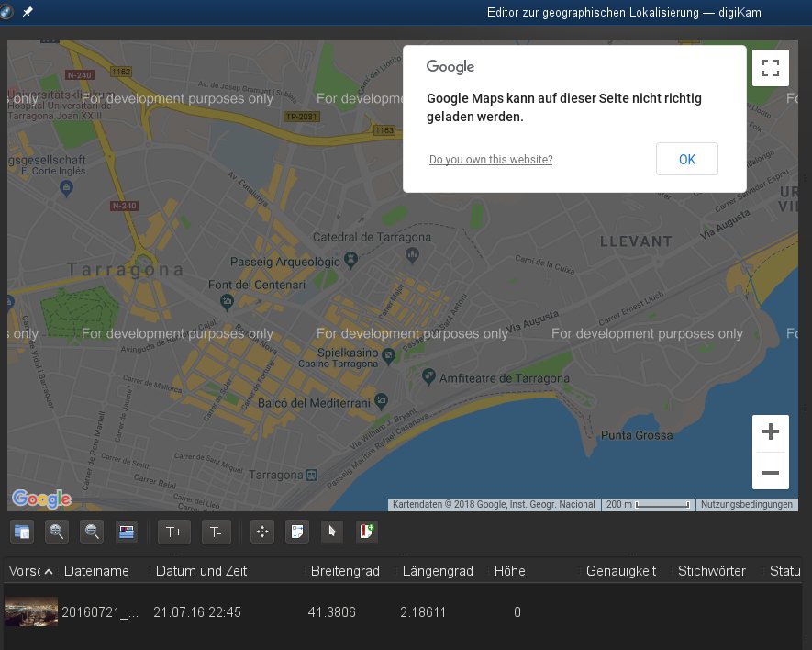Screen dimensions: 812x650
Task: Select the pan mode icon
Action: 263,531
